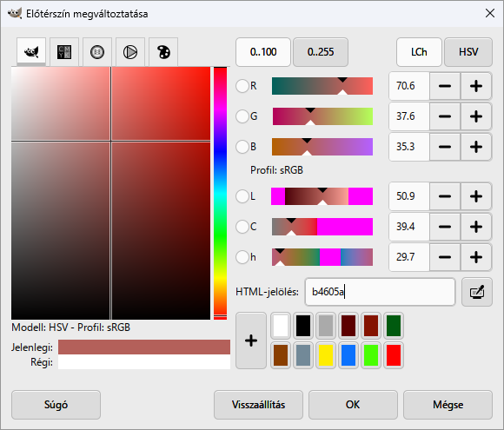Pick the white history swatch
Screen dimensions: 504x430
(x=281, y=326)
